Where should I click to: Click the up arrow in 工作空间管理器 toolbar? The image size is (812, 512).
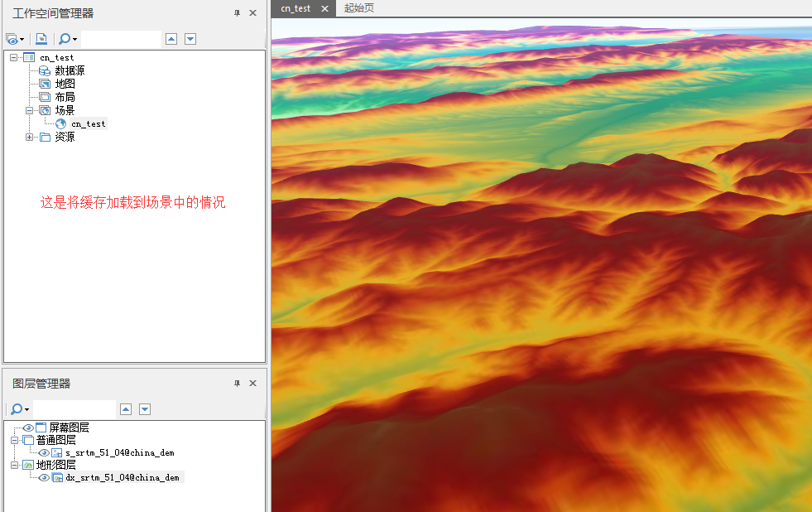click(x=171, y=39)
